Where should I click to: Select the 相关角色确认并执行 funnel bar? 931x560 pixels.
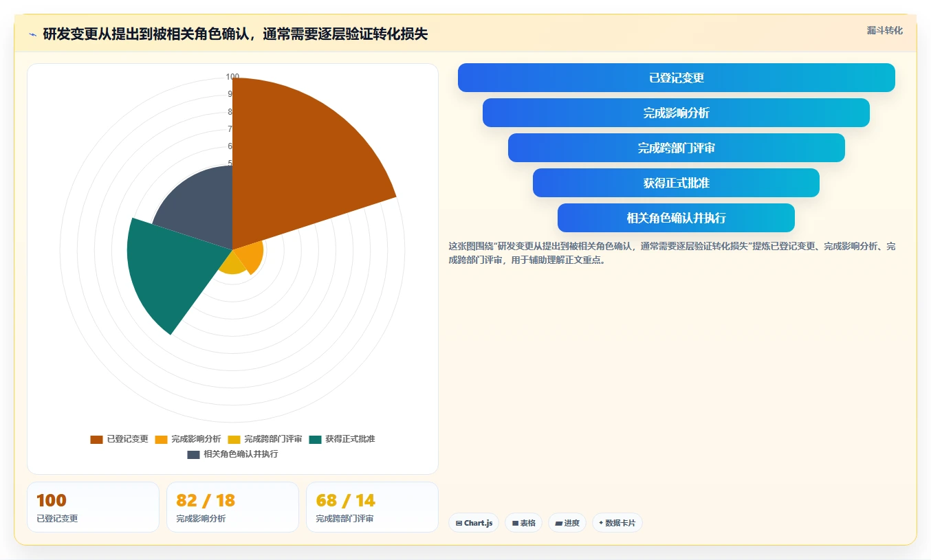tap(677, 218)
